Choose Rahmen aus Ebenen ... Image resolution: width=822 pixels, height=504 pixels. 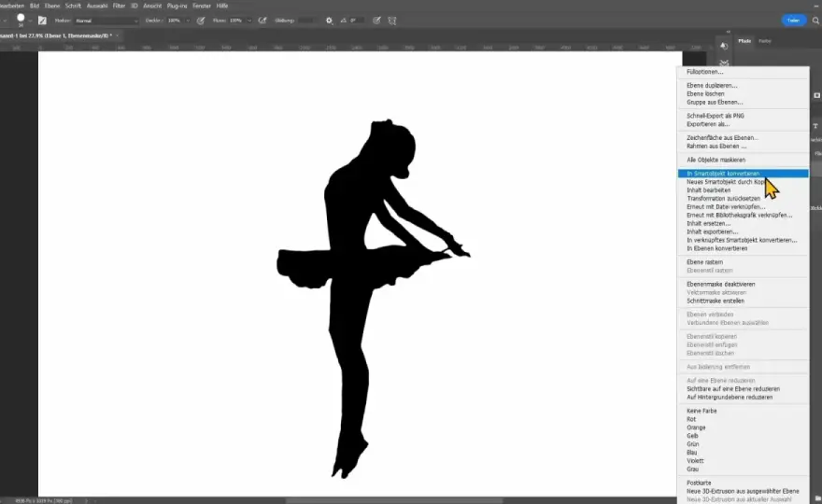(x=743, y=147)
